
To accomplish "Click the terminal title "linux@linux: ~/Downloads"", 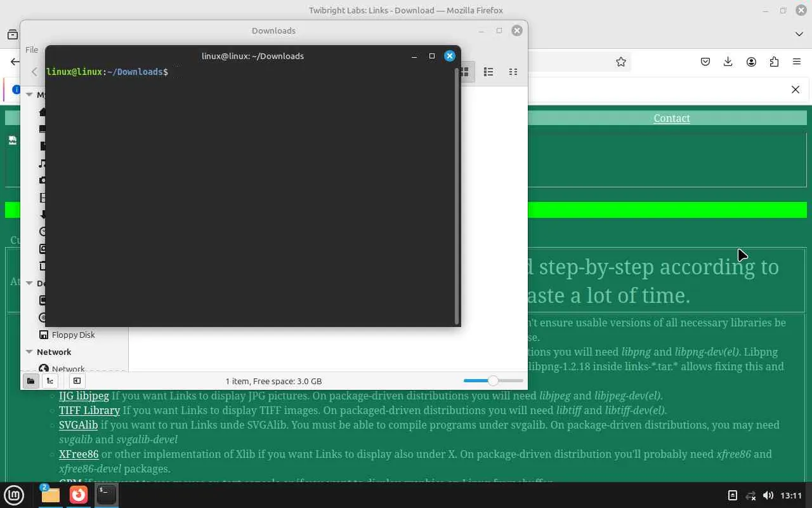I will 252,56.
